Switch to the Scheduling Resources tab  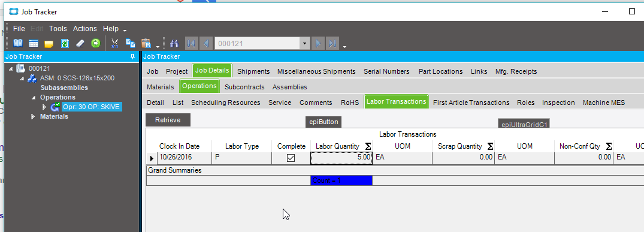[x=225, y=103]
